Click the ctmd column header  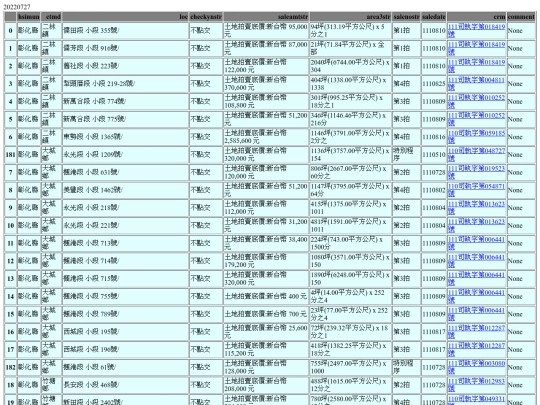51,17
